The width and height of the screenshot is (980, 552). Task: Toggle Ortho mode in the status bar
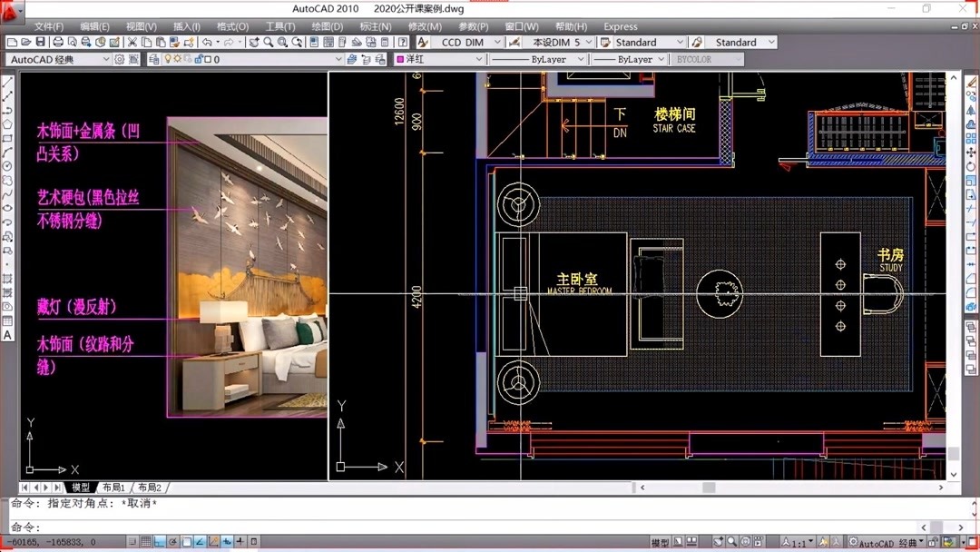pyautogui.click(x=159, y=541)
